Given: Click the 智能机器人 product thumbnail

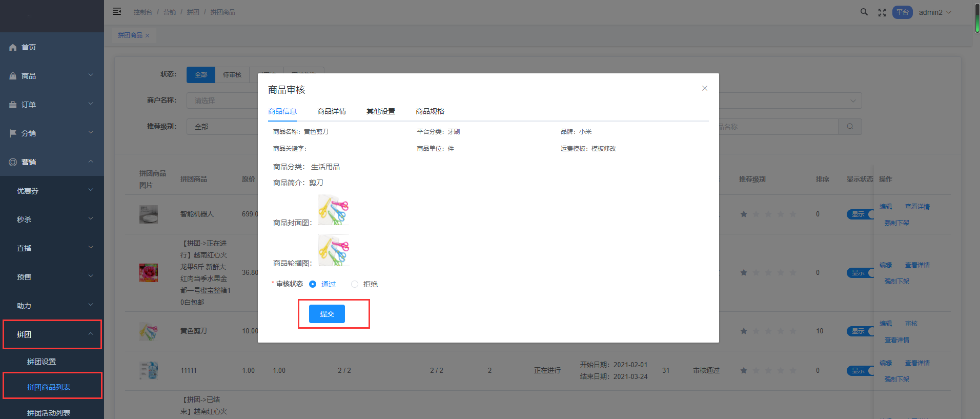Looking at the screenshot, I should [x=149, y=214].
